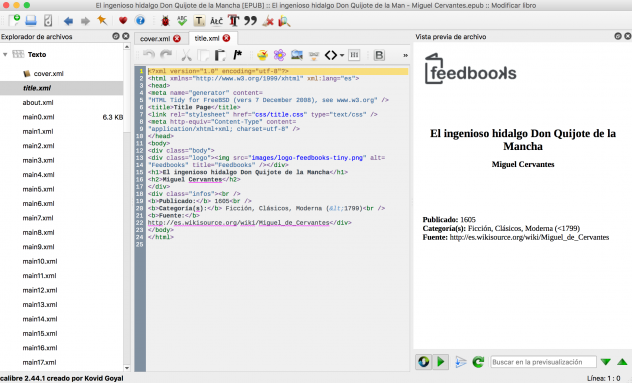Image resolution: width=632 pixels, height=383 pixels.
Task: Toggle auto-reload preview globe button
Action: [x=424, y=362]
